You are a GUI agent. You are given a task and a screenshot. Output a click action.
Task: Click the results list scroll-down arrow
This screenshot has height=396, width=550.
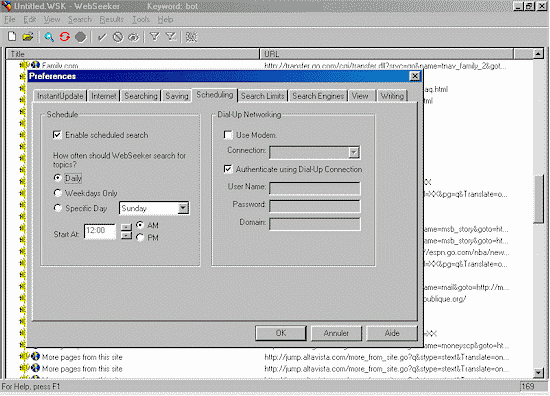point(538,372)
